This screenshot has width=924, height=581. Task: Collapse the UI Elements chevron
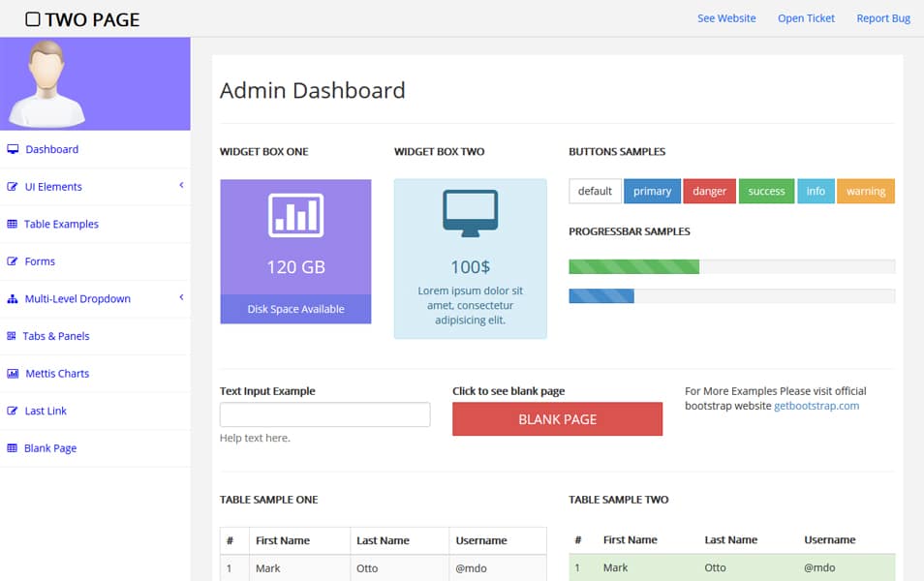point(181,186)
